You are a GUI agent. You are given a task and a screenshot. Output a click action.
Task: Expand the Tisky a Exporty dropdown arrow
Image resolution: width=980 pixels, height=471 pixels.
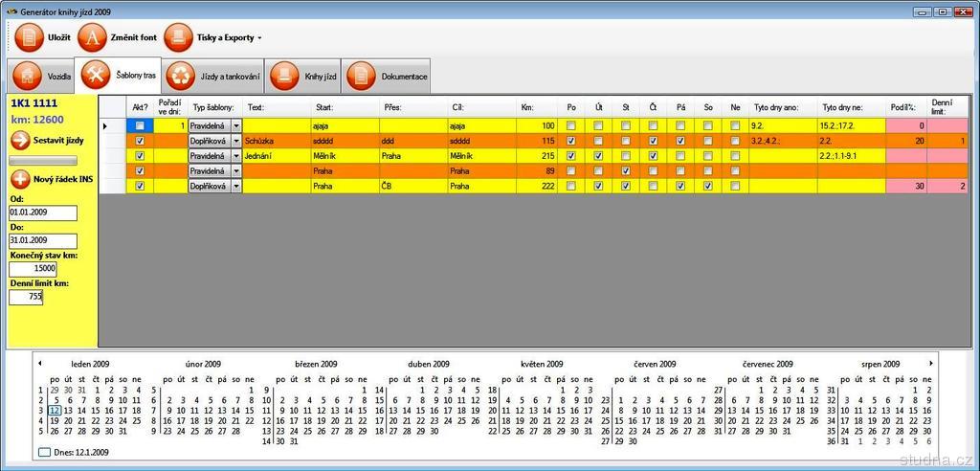(x=259, y=38)
